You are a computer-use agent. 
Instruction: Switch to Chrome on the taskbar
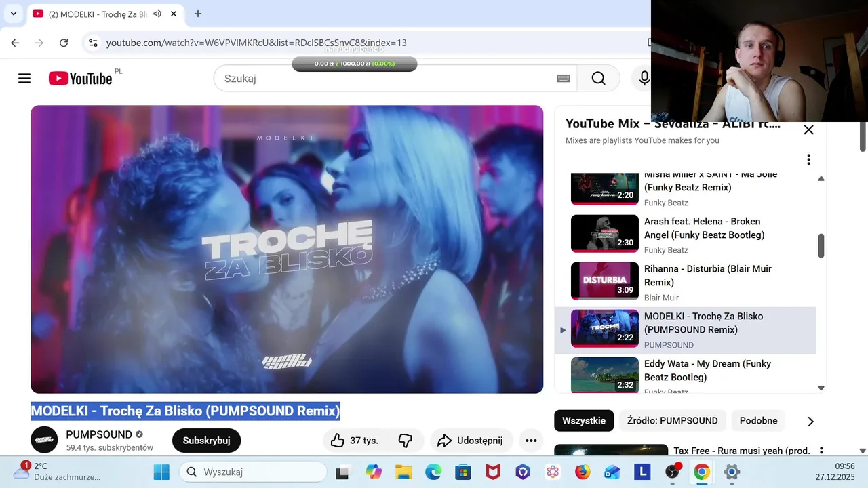pos(702,472)
